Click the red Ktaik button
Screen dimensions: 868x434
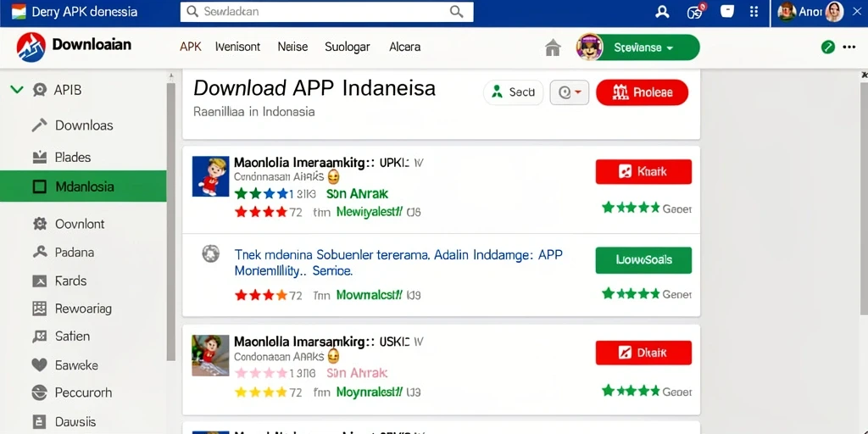(643, 171)
